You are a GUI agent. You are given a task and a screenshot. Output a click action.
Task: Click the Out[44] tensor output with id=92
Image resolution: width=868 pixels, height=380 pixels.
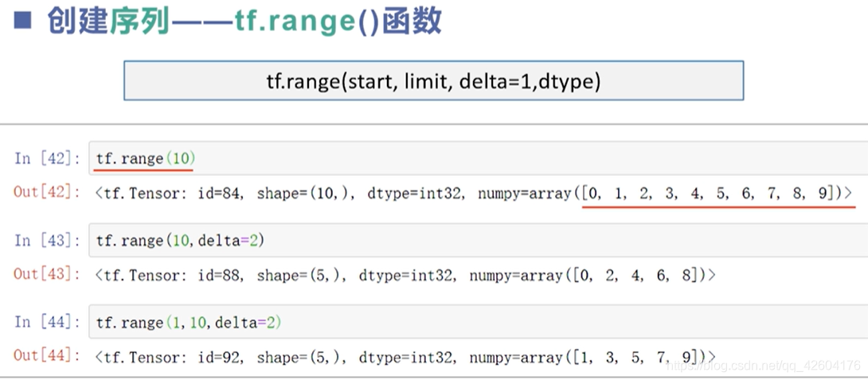pyautogui.click(x=406, y=357)
